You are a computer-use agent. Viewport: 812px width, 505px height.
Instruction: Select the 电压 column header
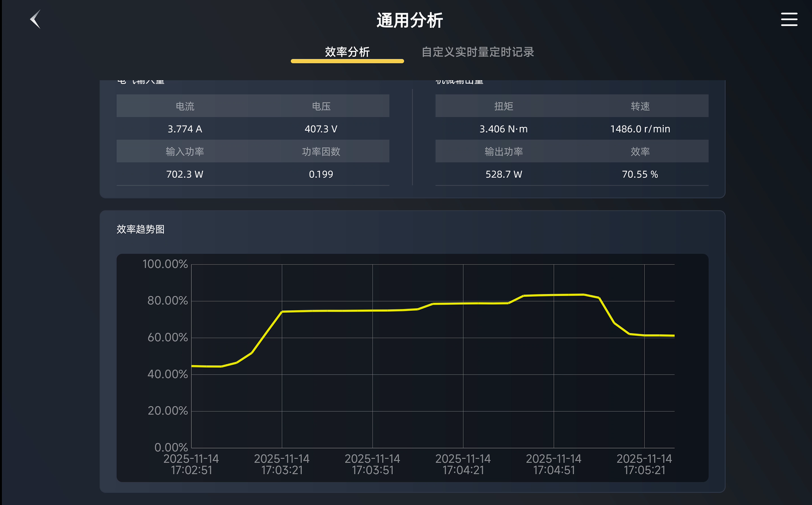(x=321, y=106)
